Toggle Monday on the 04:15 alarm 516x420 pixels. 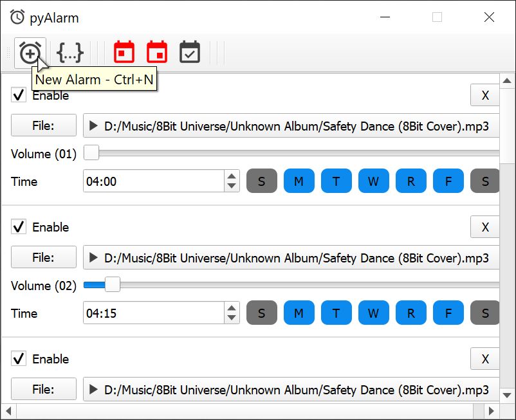tap(299, 313)
